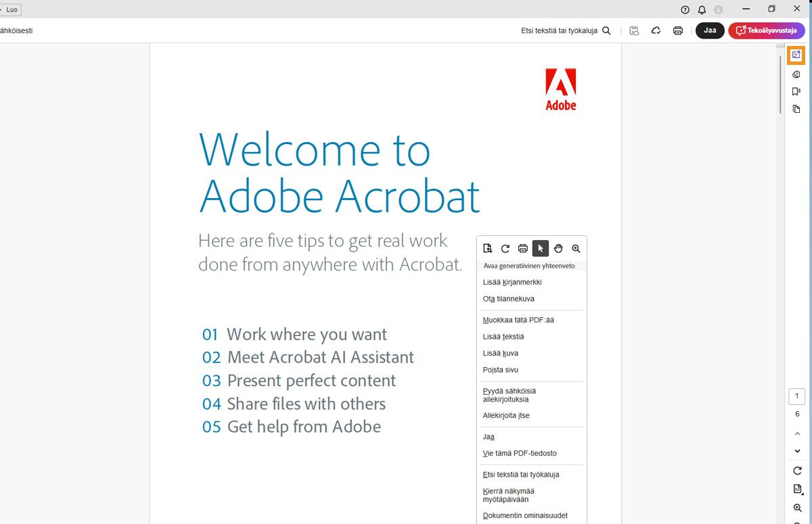This screenshot has width=812, height=524.
Task: Select 'Poista sivu' menu entry
Action: click(x=501, y=370)
